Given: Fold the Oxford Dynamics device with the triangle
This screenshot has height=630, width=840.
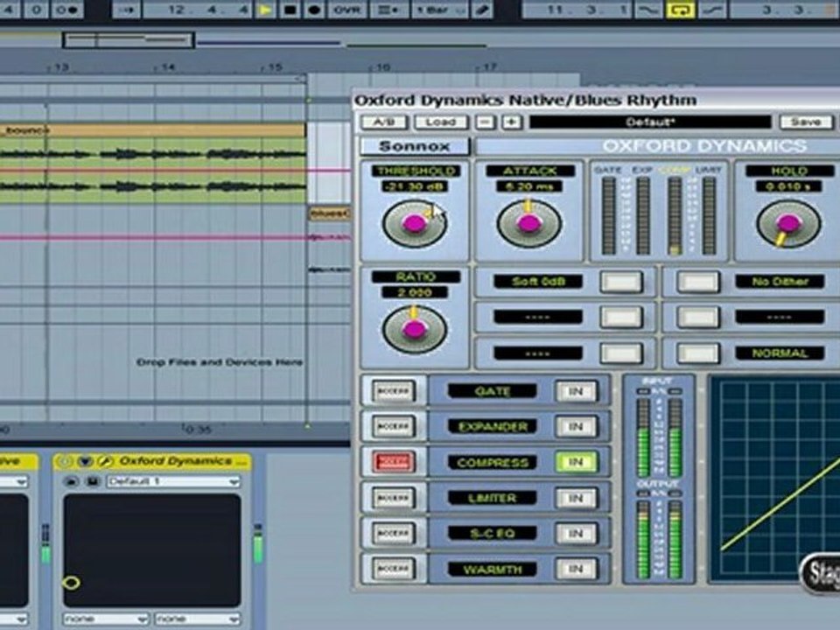Looking at the screenshot, I should point(85,461).
